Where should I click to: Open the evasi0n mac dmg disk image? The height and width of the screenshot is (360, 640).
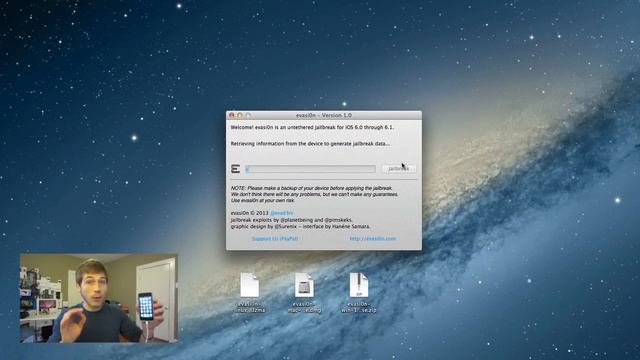(304, 293)
